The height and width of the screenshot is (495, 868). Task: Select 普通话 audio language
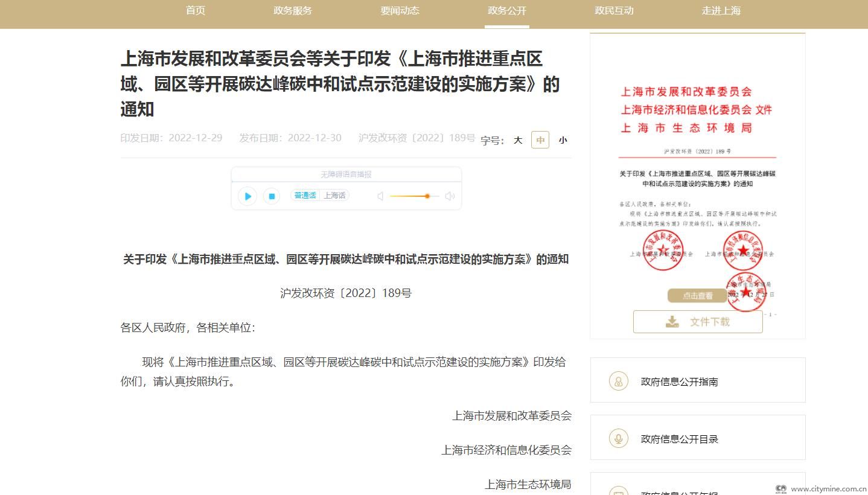click(305, 196)
